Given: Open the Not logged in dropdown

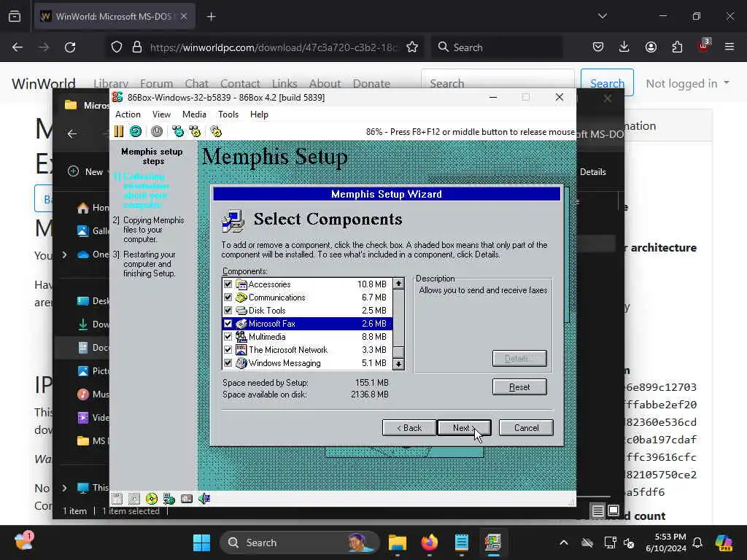Looking at the screenshot, I should tap(687, 83).
